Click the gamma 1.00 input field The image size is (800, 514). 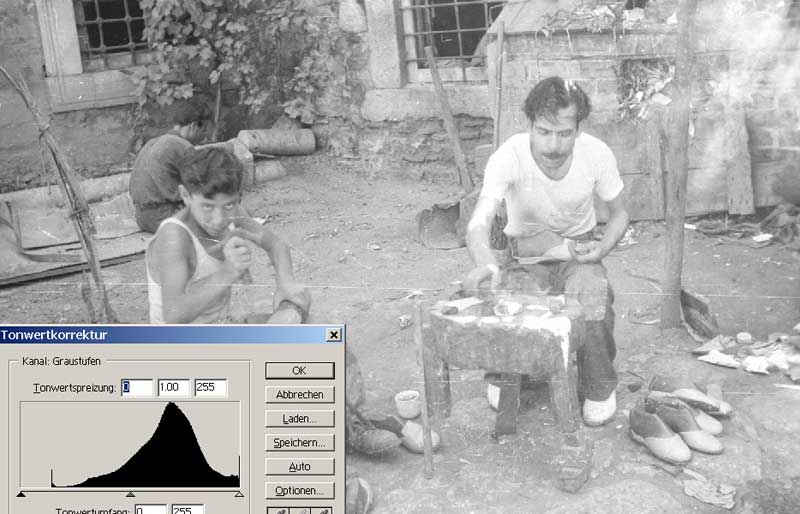[x=174, y=388]
